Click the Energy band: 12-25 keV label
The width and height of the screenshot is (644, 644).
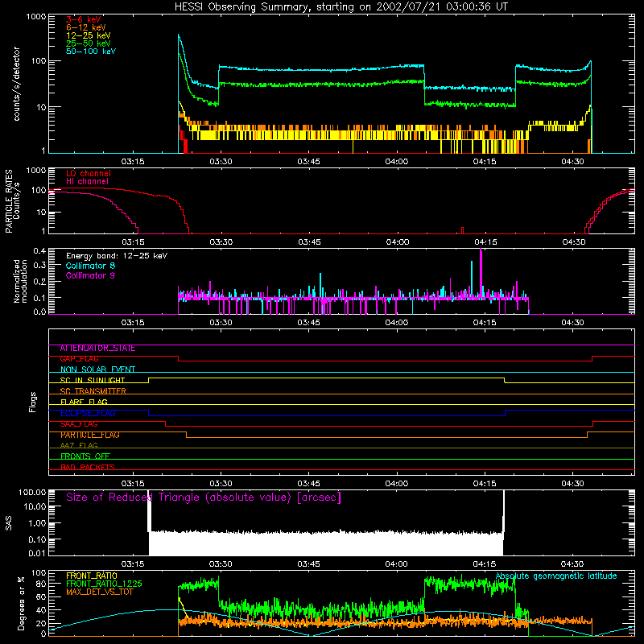point(117,256)
